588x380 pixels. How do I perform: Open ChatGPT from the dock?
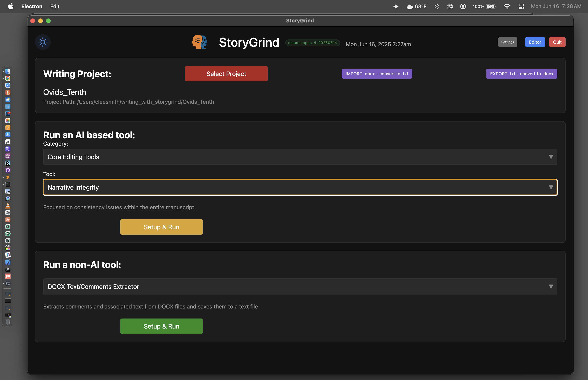point(8,213)
